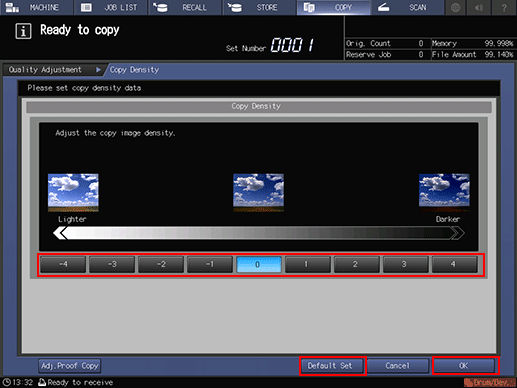This screenshot has width=517, height=388.
Task: Open the MACHINE tab
Action: tap(36, 7)
